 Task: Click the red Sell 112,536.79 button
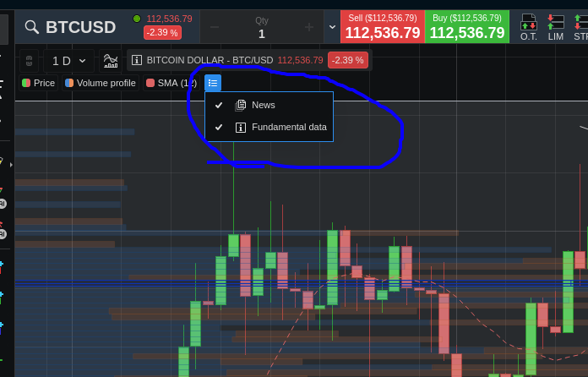click(383, 27)
